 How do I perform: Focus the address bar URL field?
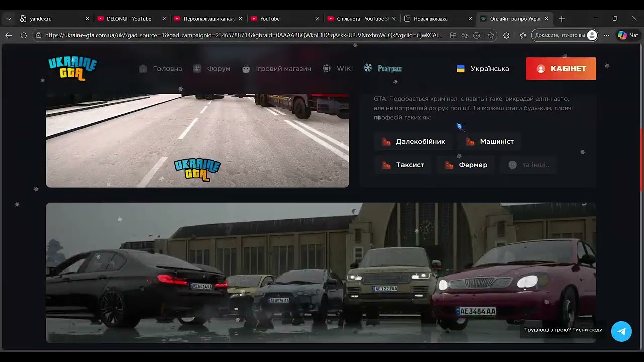(x=244, y=35)
